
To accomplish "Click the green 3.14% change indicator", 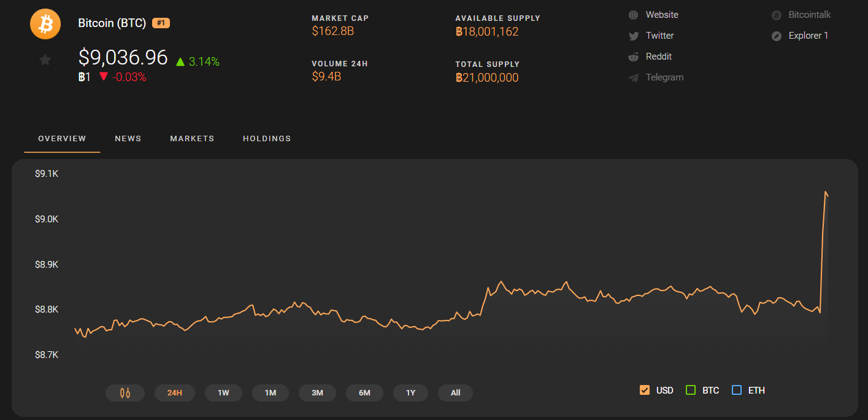I will [x=198, y=62].
